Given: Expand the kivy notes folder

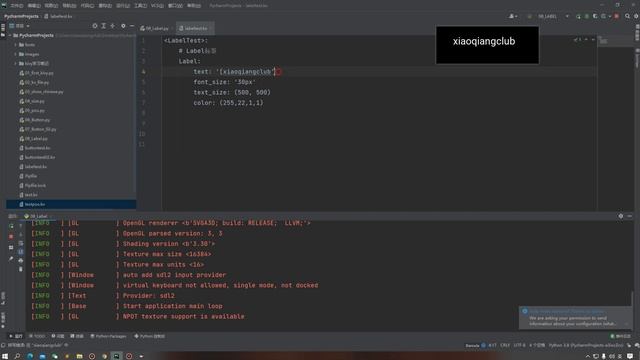Looking at the screenshot, I should coord(16,64).
